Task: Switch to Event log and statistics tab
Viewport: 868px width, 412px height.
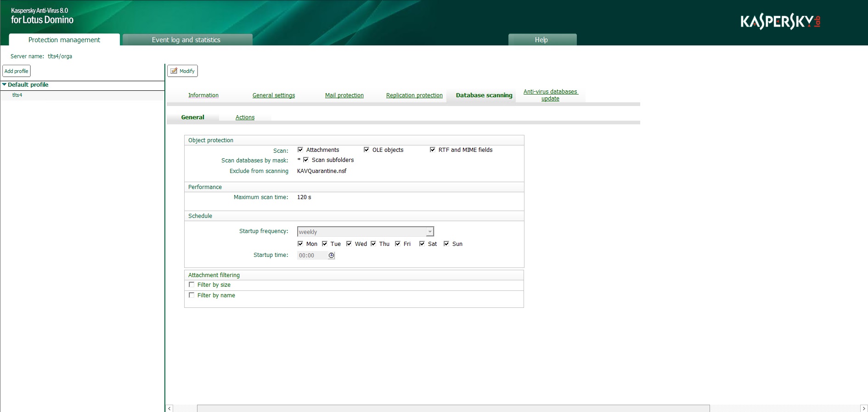Action: tap(186, 40)
